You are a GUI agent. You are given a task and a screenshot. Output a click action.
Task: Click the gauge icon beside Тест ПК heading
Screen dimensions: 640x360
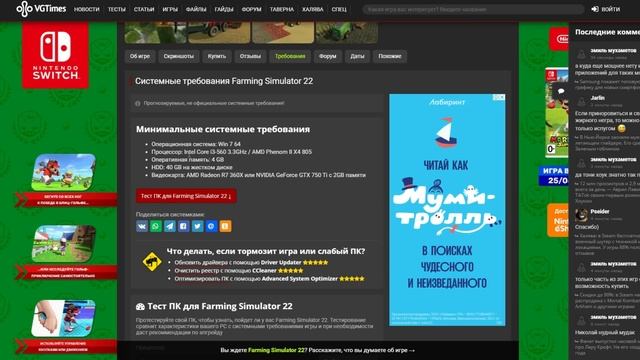(x=140, y=307)
